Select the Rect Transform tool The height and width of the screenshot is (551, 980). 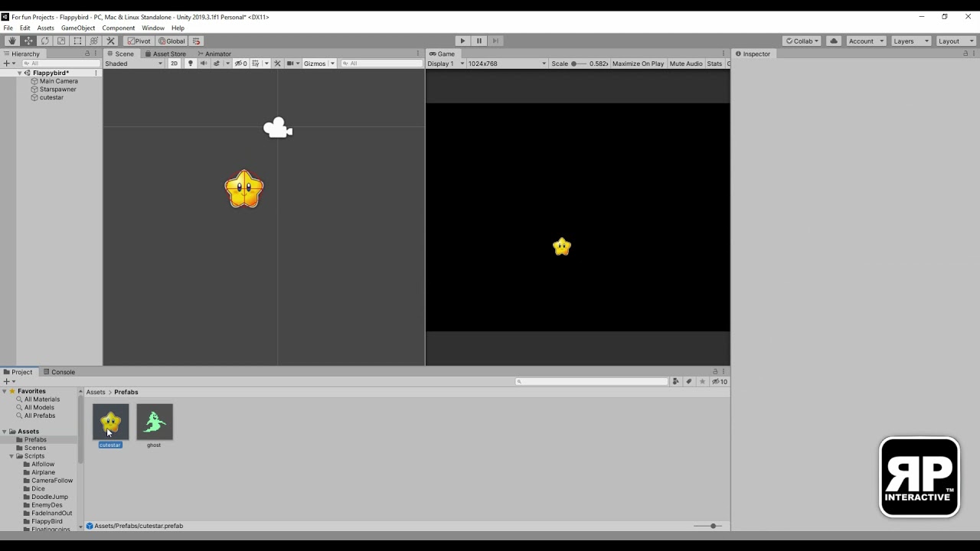[x=77, y=41]
